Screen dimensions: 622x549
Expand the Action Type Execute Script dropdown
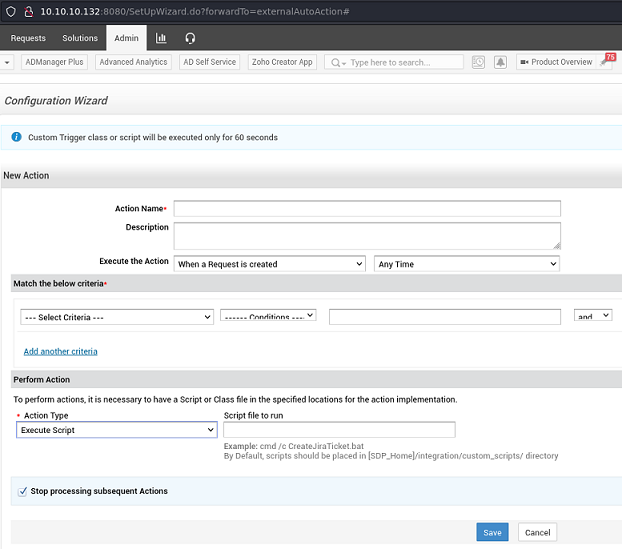point(117,430)
